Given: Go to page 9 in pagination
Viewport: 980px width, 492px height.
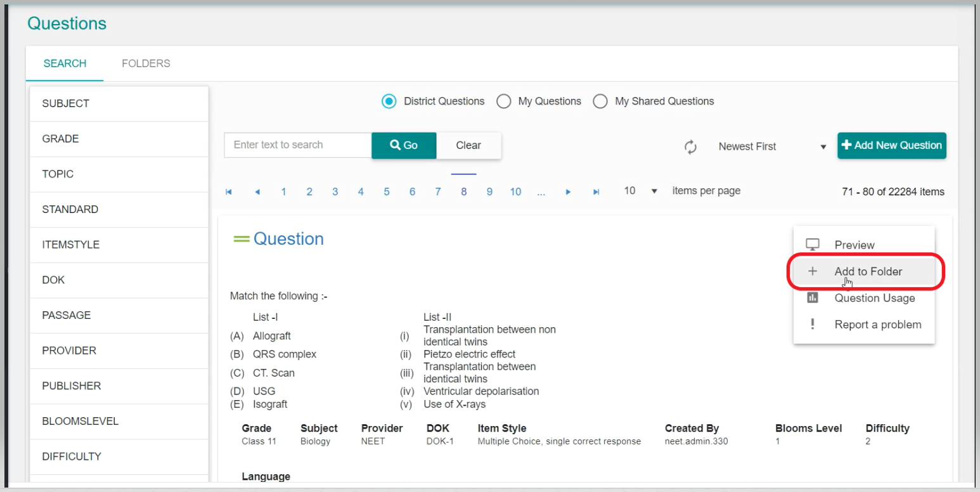Looking at the screenshot, I should click(x=489, y=192).
